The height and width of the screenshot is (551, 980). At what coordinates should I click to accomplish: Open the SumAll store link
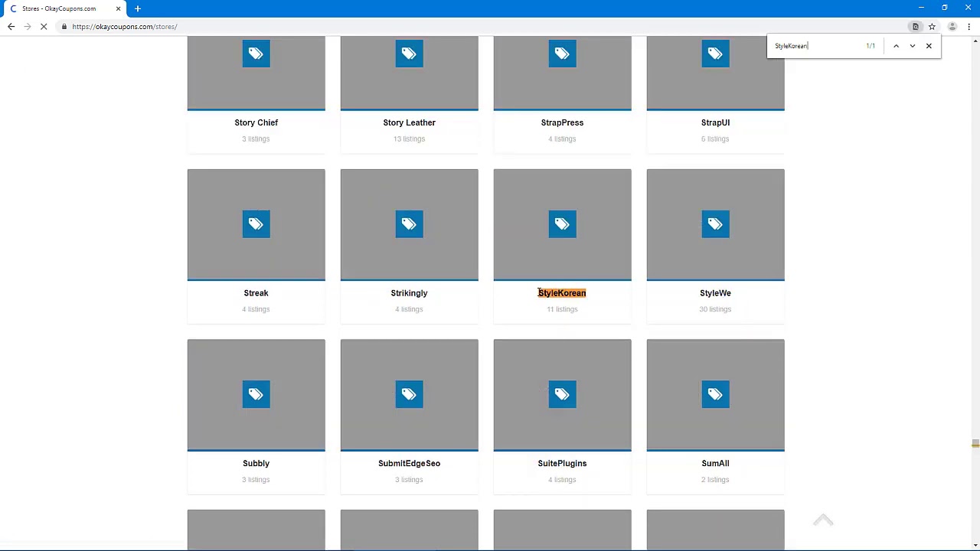pos(715,463)
